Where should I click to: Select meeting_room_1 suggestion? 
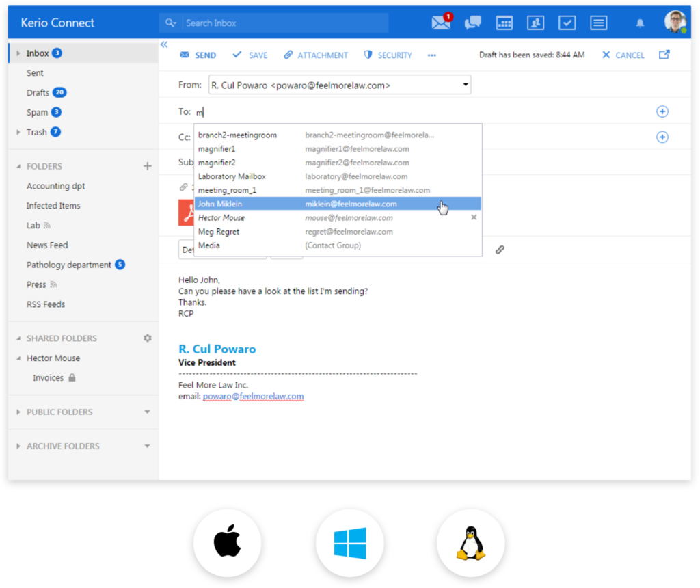coord(338,190)
